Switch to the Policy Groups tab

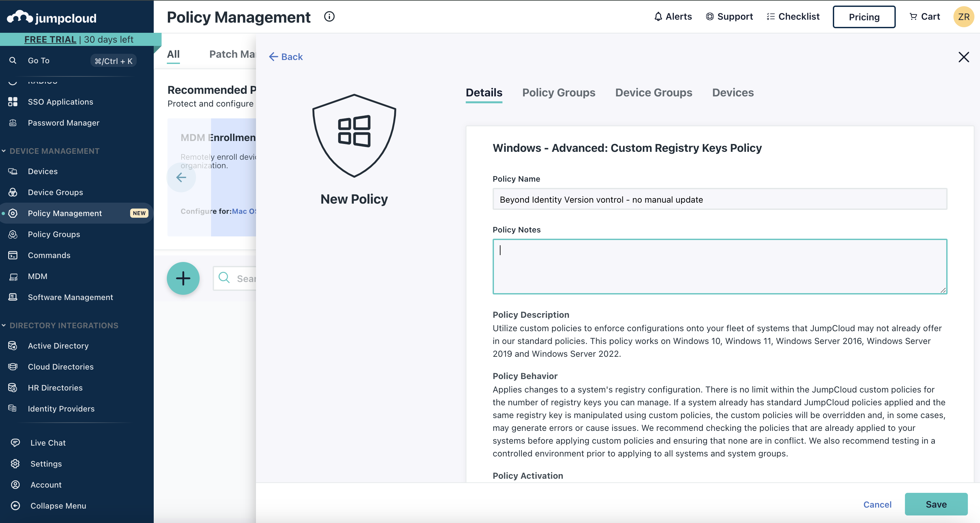click(559, 92)
